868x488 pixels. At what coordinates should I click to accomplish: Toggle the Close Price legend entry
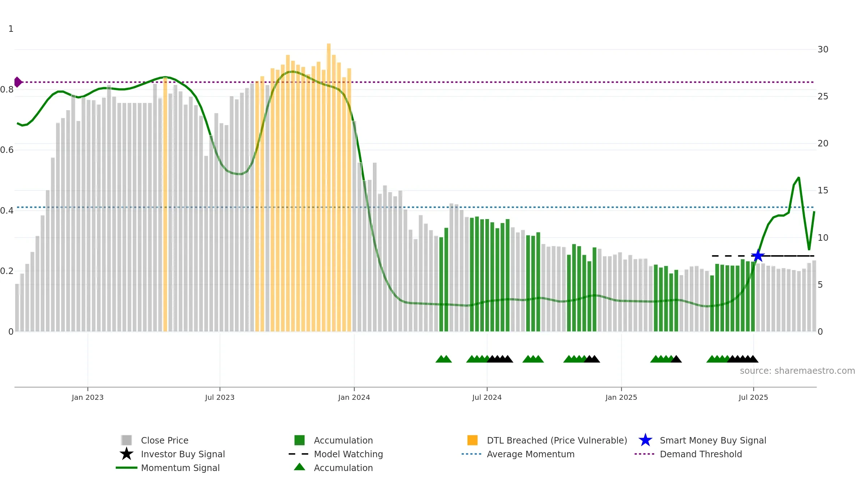pos(165,440)
